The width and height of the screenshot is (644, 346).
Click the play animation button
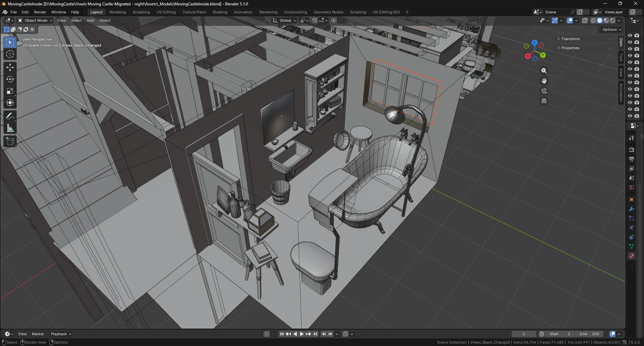click(x=302, y=334)
